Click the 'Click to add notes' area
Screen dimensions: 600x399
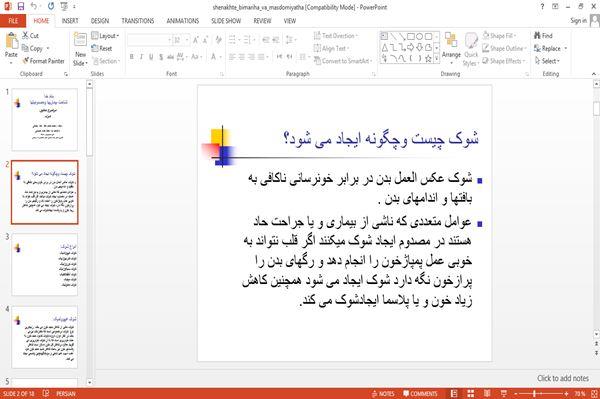tap(562, 378)
